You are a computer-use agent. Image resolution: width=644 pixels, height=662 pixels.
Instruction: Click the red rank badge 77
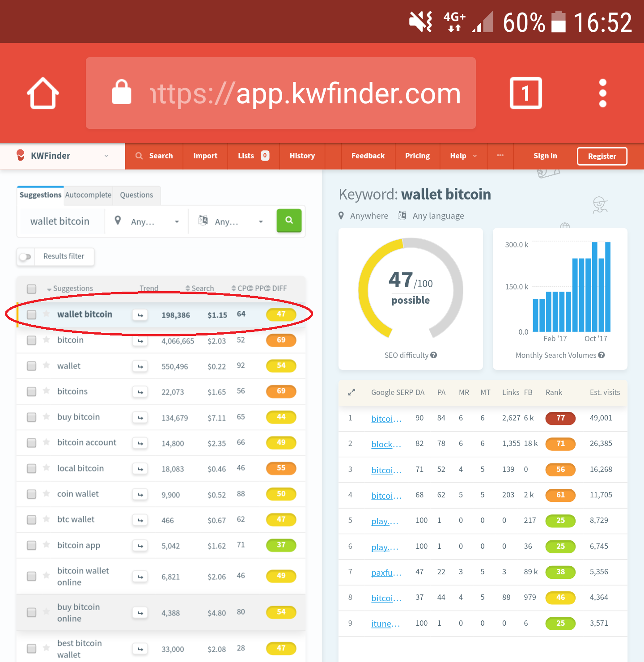coord(560,418)
